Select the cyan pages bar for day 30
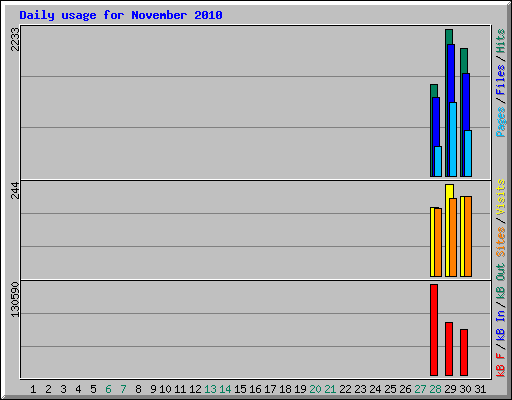Viewport: 512px width, 400px height. click(x=468, y=153)
